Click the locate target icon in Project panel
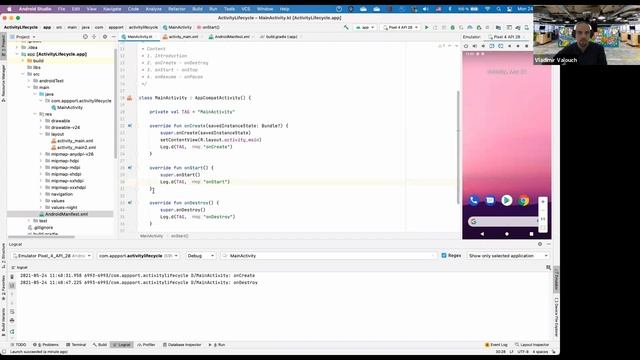Viewport: 640px width, 360px height. pos(85,37)
